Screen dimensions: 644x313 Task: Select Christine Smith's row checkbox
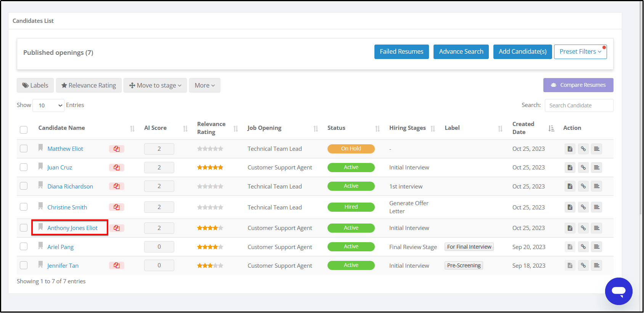(24, 207)
